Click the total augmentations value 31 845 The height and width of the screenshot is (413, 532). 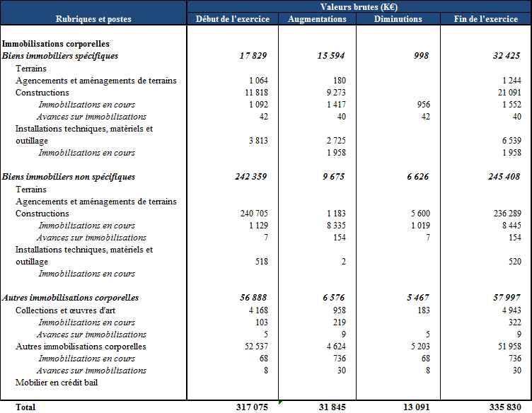331,407
